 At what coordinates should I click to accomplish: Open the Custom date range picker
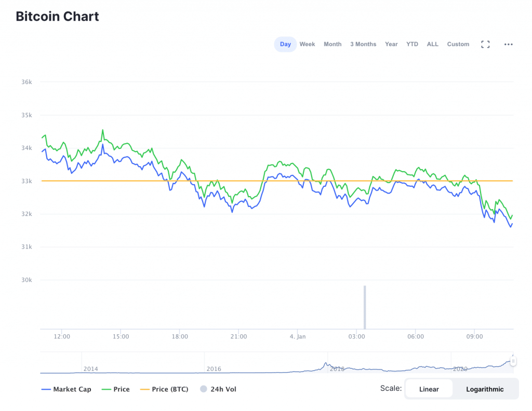(458, 44)
